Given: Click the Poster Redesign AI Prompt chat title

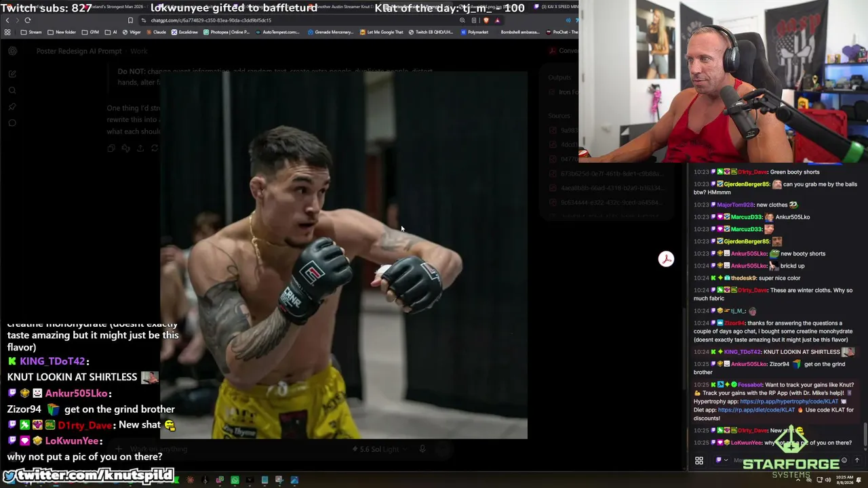Looking at the screenshot, I should [79, 51].
